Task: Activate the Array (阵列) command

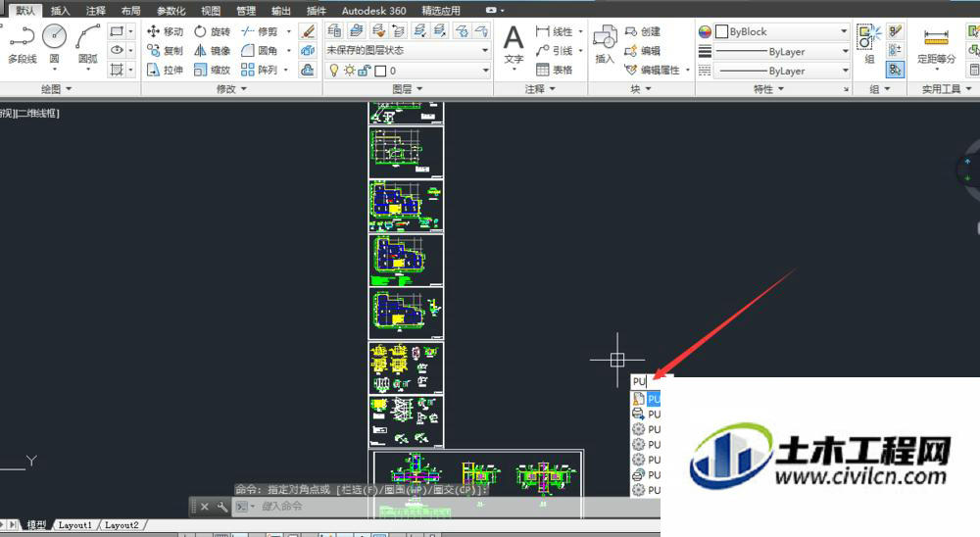Action: [x=260, y=70]
